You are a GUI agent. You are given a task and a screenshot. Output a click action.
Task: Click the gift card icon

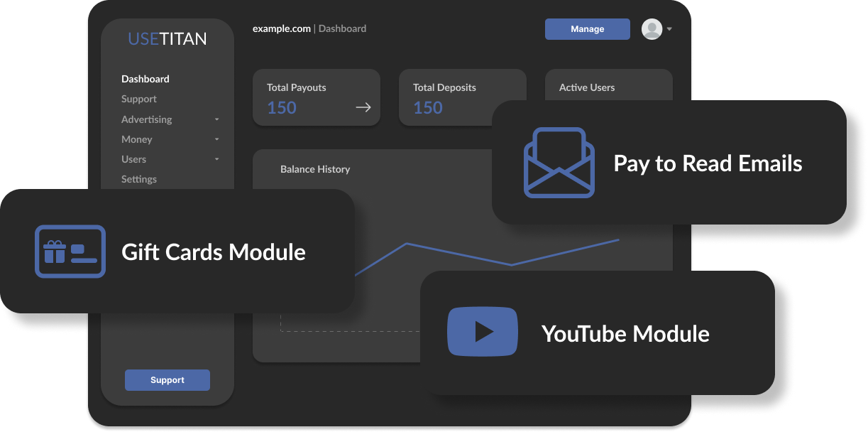pyautogui.click(x=70, y=252)
